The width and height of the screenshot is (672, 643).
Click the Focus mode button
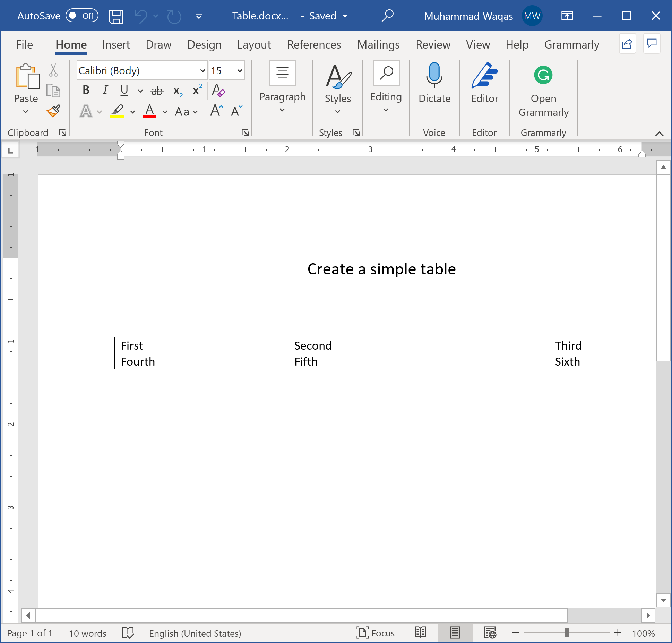(x=375, y=633)
